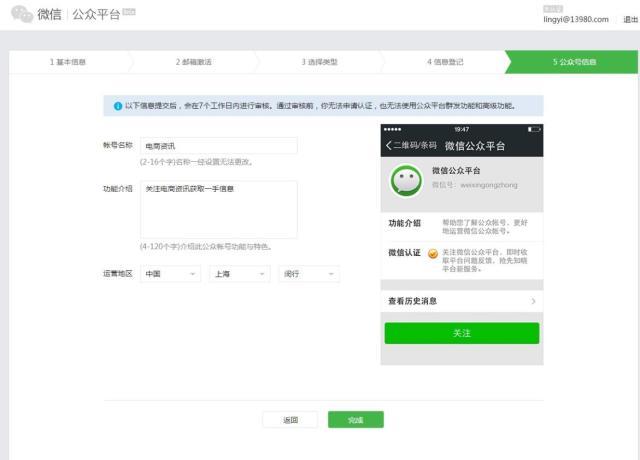This screenshot has height=460, width=640.
Task: Click the battery icon in phone preview
Action: pyautogui.click(x=534, y=129)
